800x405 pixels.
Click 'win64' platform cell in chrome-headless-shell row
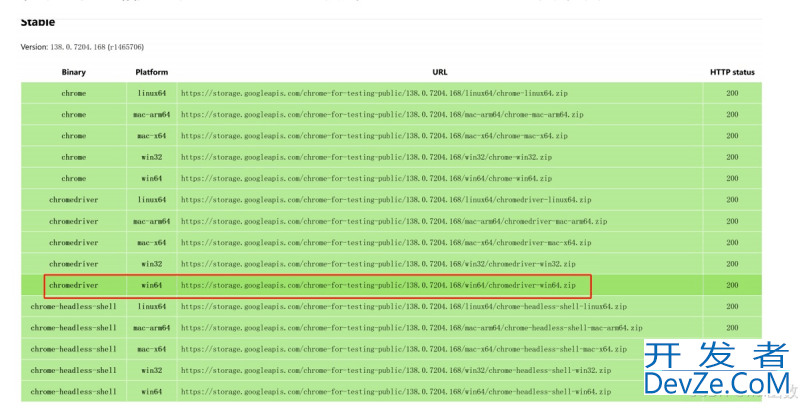[x=152, y=392]
